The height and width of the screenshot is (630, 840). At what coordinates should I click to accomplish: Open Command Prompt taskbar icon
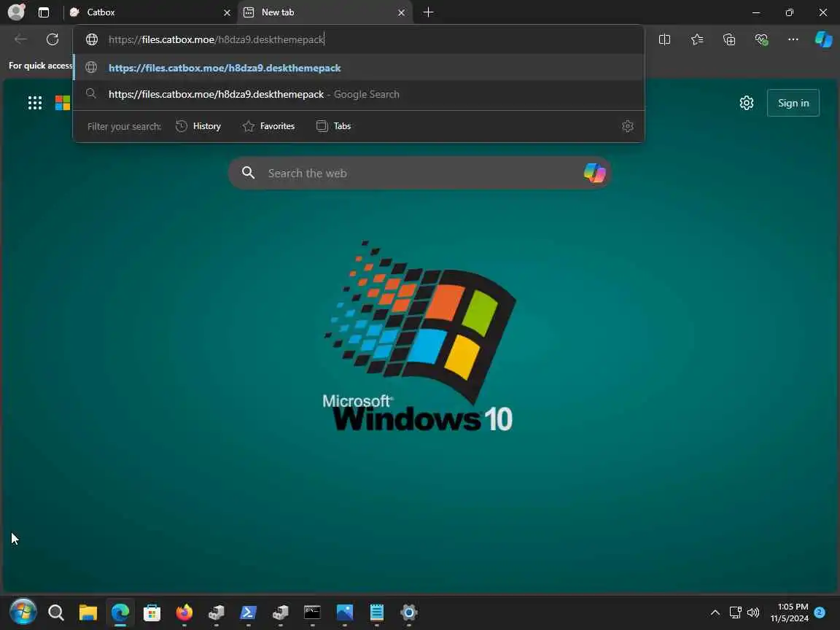pos(312,612)
